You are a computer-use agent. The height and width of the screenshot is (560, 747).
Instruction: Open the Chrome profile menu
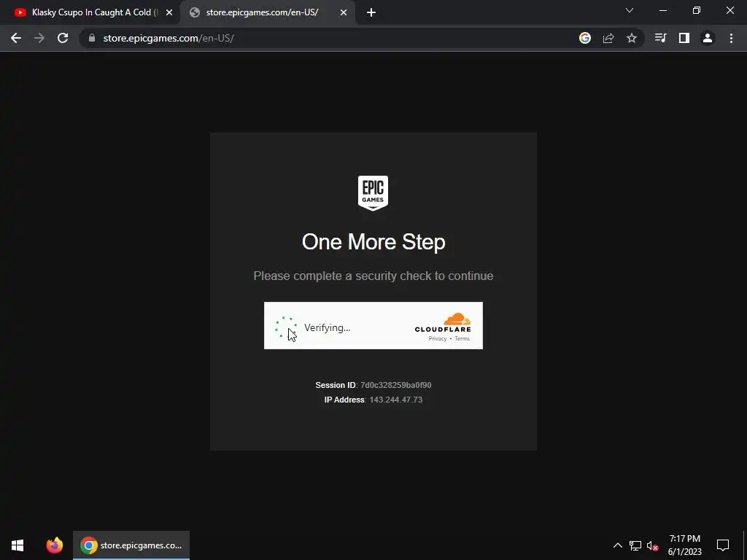pyautogui.click(x=708, y=38)
